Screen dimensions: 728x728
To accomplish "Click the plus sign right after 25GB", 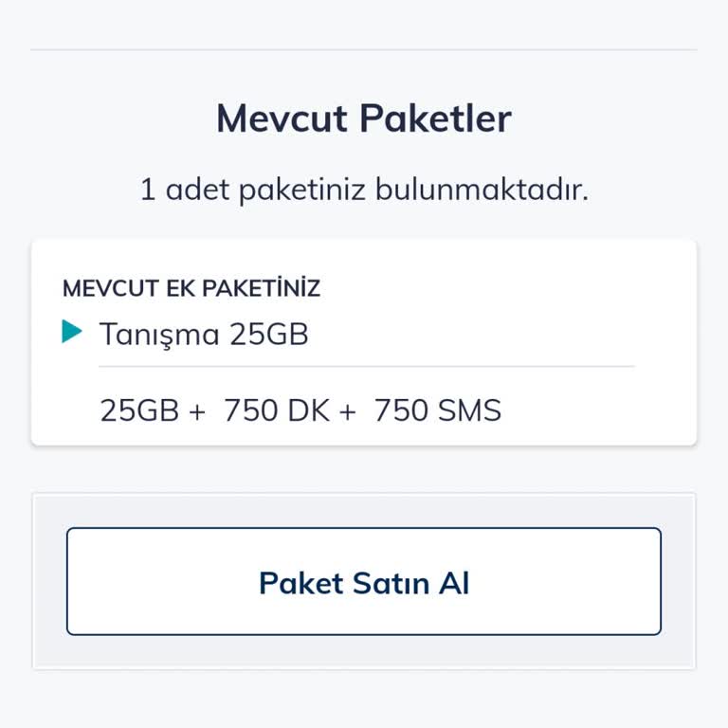I will (197, 412).
